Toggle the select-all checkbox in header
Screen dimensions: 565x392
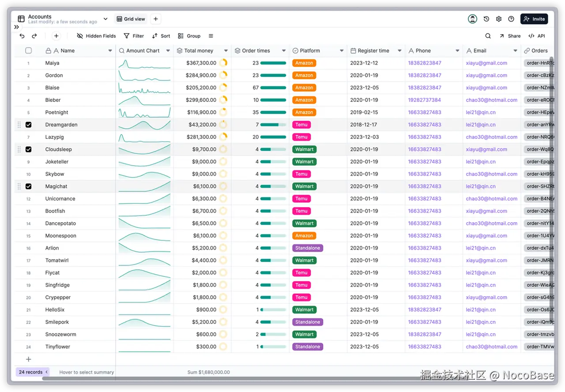[29, 51]
